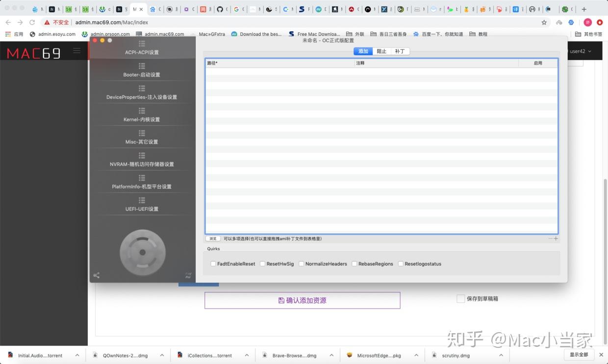The image size is (608, 364).
Task: Open the Kernel-内核设置 section
Action: click(x=142, y=119)
